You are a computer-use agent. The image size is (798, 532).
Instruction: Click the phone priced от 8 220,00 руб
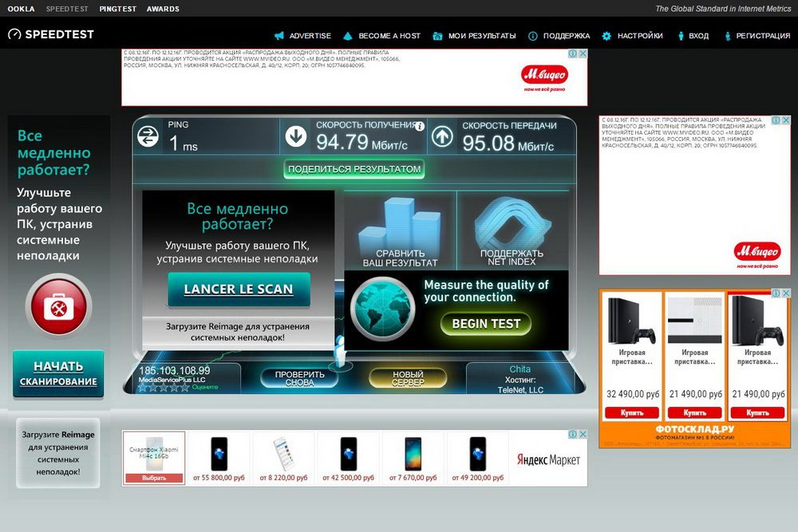pos(283,454)
